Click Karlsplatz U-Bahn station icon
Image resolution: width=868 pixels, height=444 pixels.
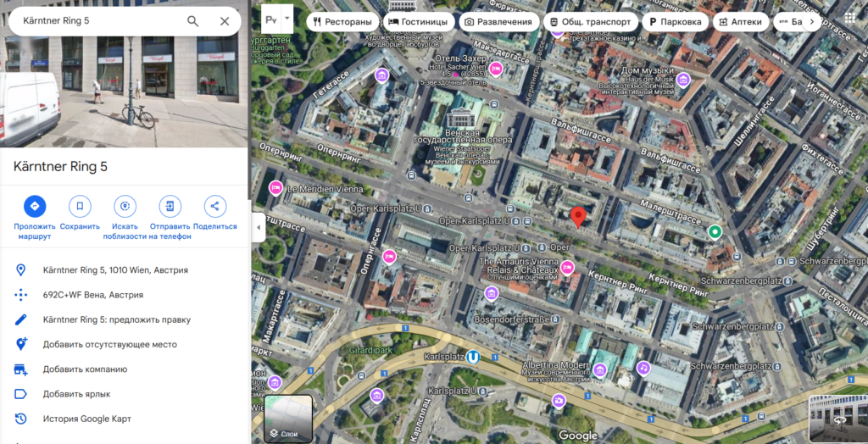coord(474,357)
